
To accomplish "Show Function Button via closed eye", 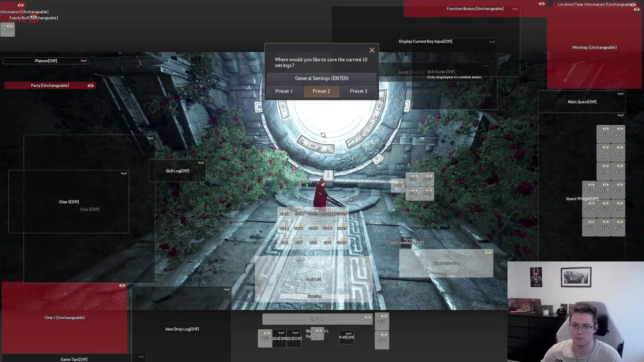I will 515,9.
